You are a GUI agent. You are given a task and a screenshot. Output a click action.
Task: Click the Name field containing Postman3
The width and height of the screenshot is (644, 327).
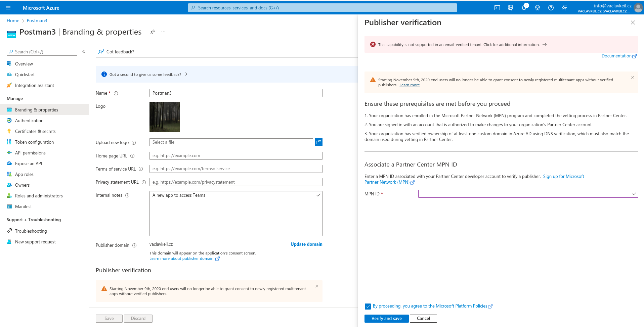click(x=236, y=93)
